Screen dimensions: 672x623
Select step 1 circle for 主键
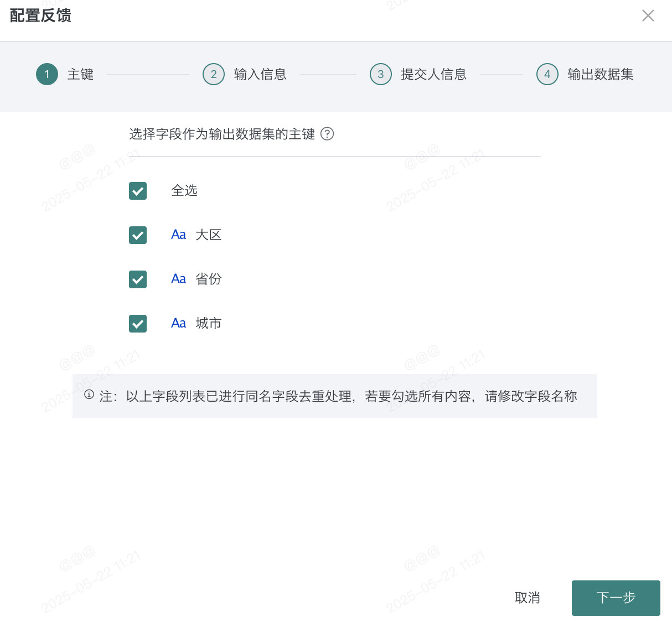coord(47,74)
